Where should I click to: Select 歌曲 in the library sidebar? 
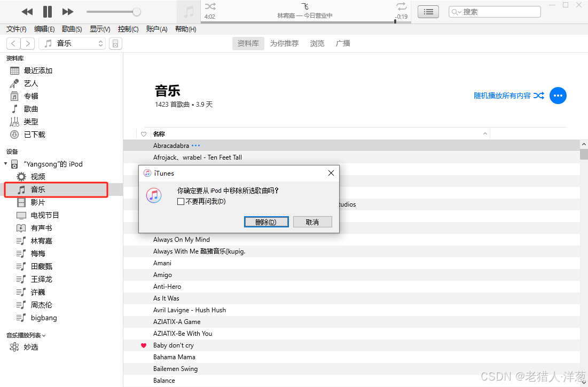click(x=31, y=109)
